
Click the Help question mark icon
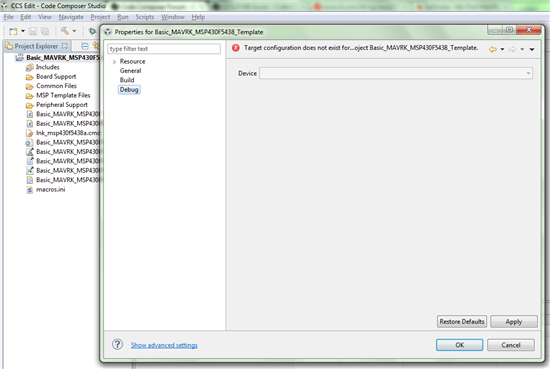[118, 344]
